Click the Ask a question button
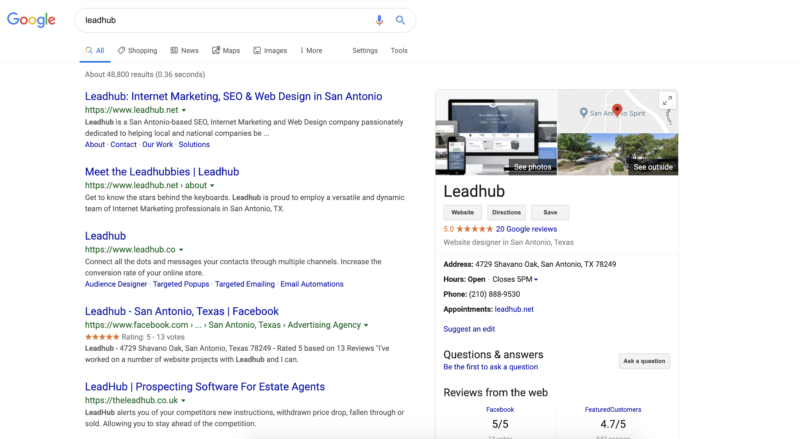 (644, 361)
